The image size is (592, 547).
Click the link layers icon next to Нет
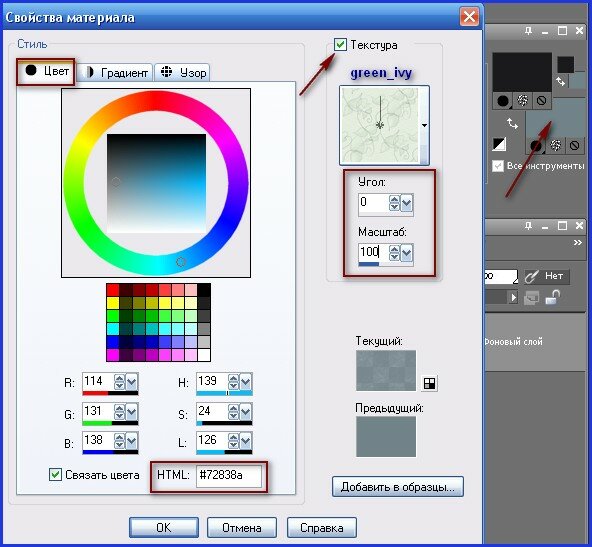point(531,277)
